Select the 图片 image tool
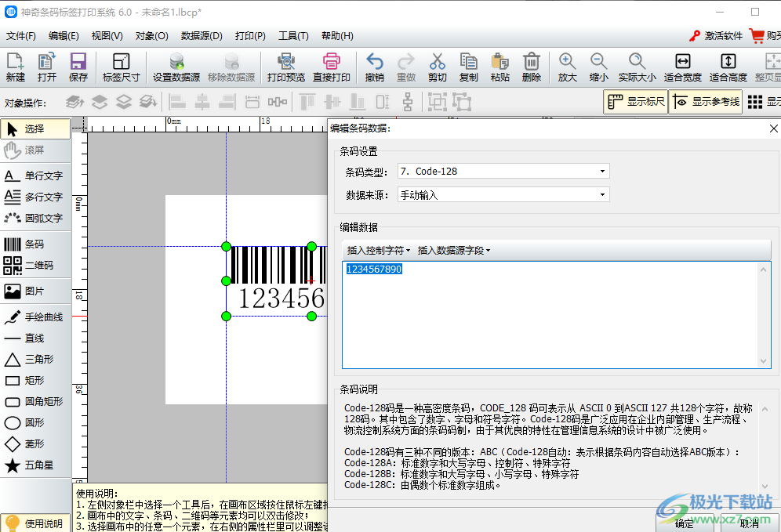Viewport: 781px width, 532px height. coord(35,291)
